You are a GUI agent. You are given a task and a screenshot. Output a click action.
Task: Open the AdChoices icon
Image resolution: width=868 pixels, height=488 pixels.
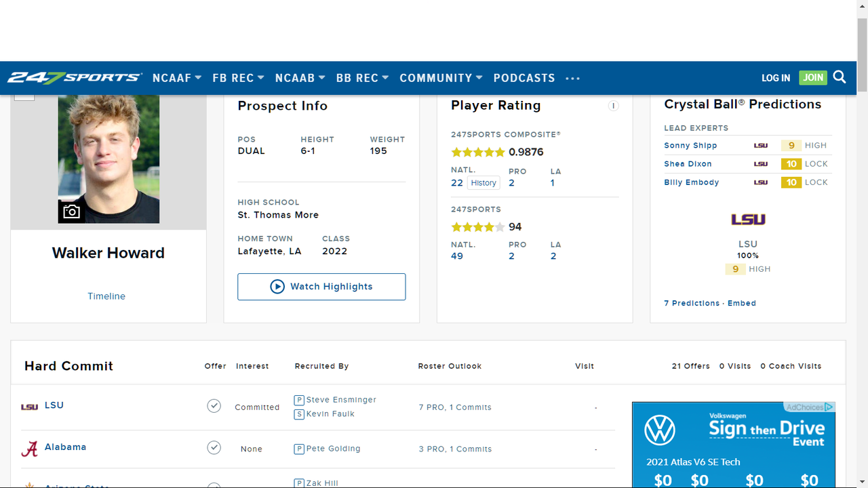829,407
